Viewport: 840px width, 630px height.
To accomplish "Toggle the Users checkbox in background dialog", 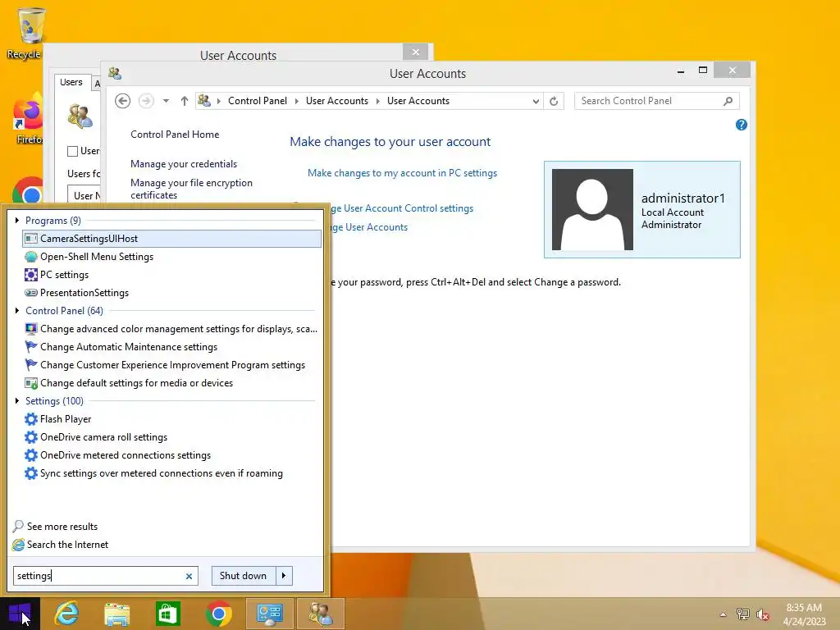I will click(x=72, y=151).
